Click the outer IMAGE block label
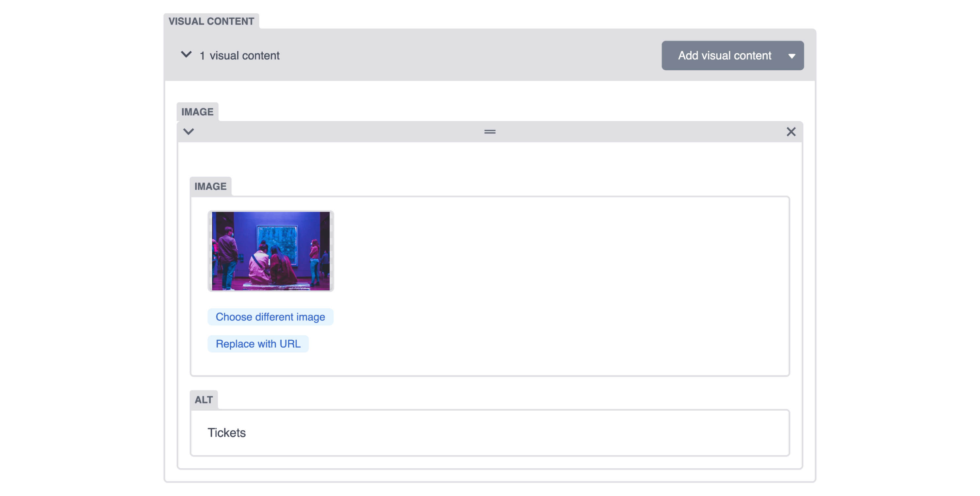 197,112
